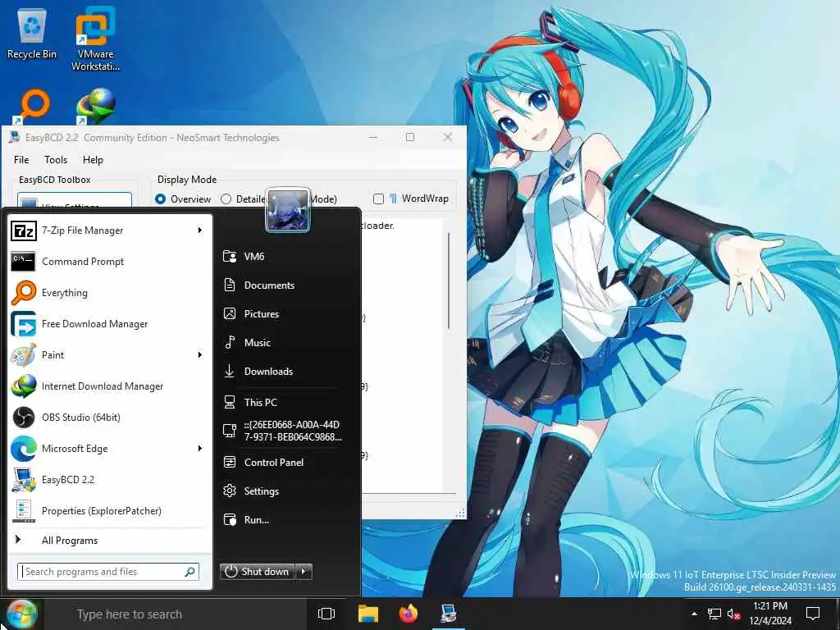This screenshot has width=840, height=630.
Task: Open File Explorer from the taskbar
Action: (368, 614)
